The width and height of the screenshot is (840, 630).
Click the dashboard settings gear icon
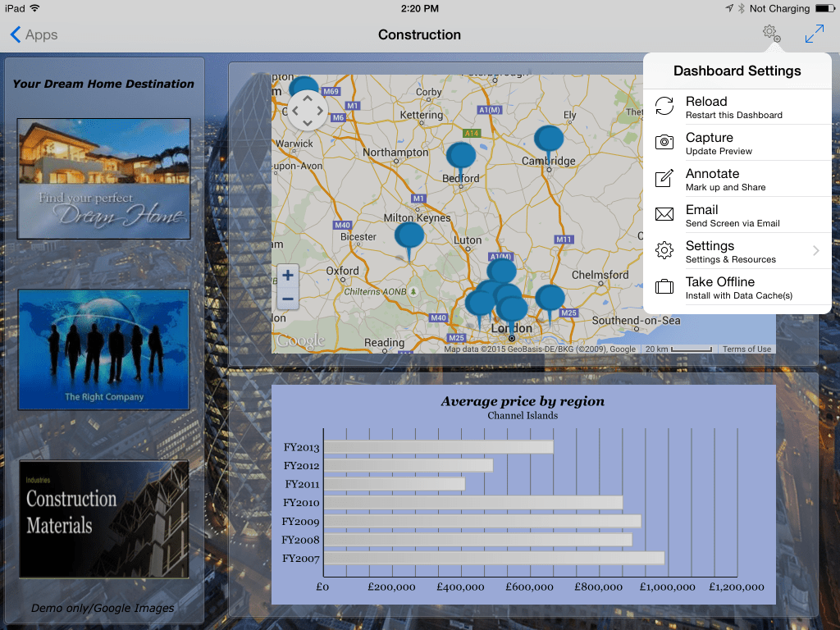[770, 34]
